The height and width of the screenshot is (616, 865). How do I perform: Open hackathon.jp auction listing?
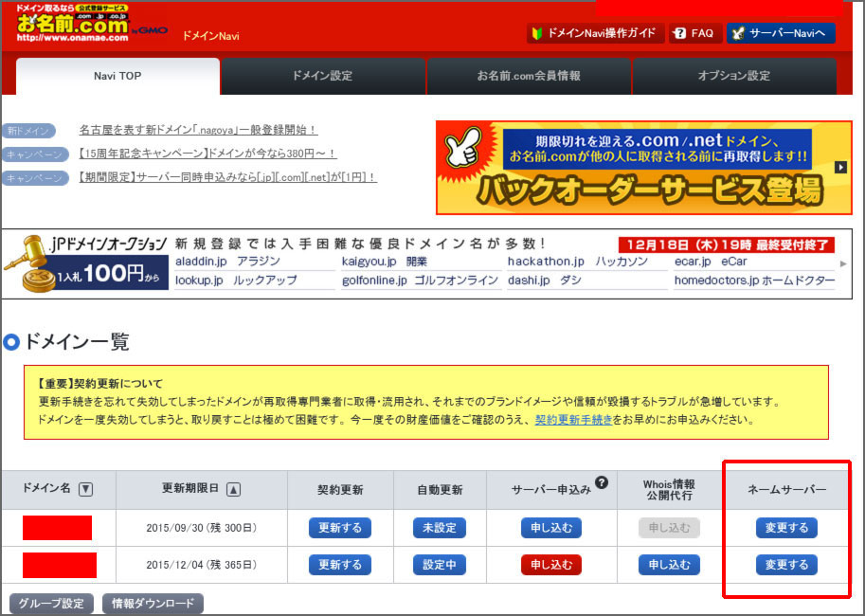pos(578,261)
